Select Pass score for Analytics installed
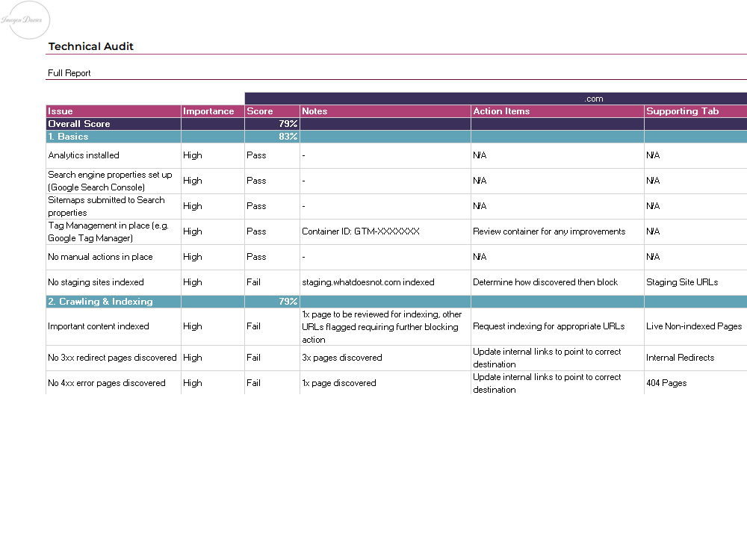 272,155
